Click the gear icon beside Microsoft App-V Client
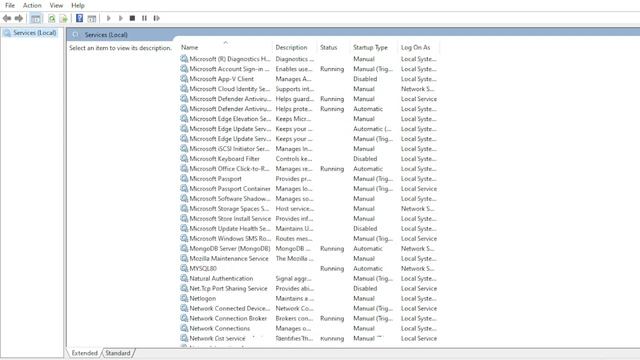The height and width of the screenshot is (360, 640). (184, 79)
